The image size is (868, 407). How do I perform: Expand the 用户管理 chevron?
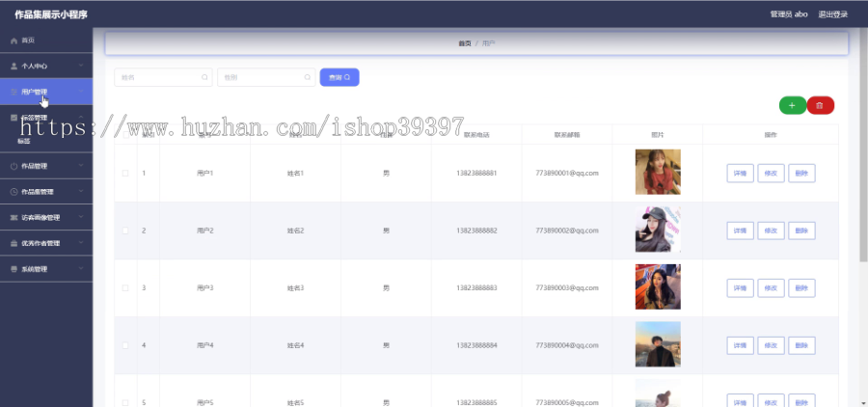(x=81, y=92)
